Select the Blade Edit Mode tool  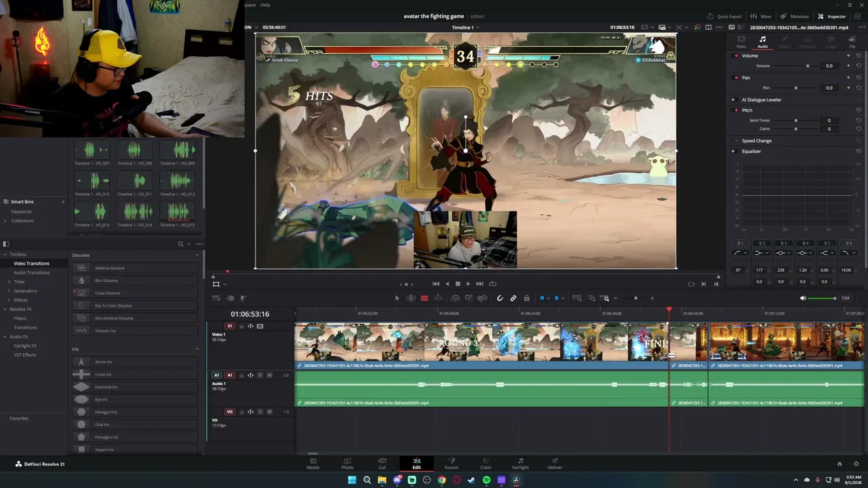click(x=425, y=298)
